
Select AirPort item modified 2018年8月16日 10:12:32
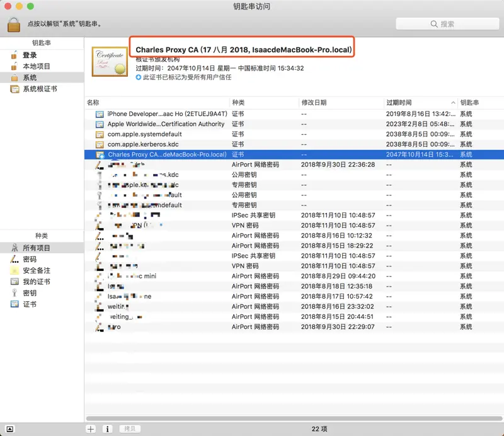point(294,236)
